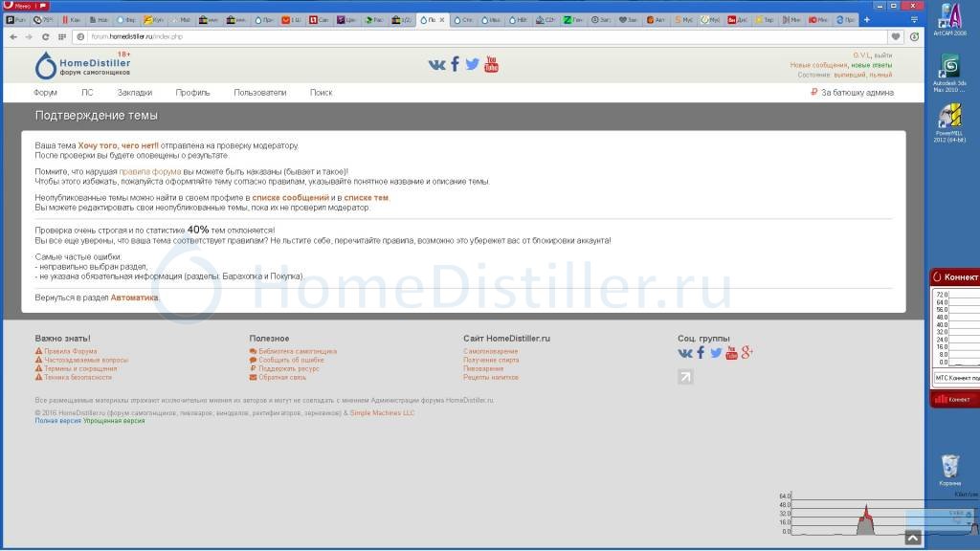
Task: Open the tab menu icon right of the tab bar
Action: click(x=914, y=20)
